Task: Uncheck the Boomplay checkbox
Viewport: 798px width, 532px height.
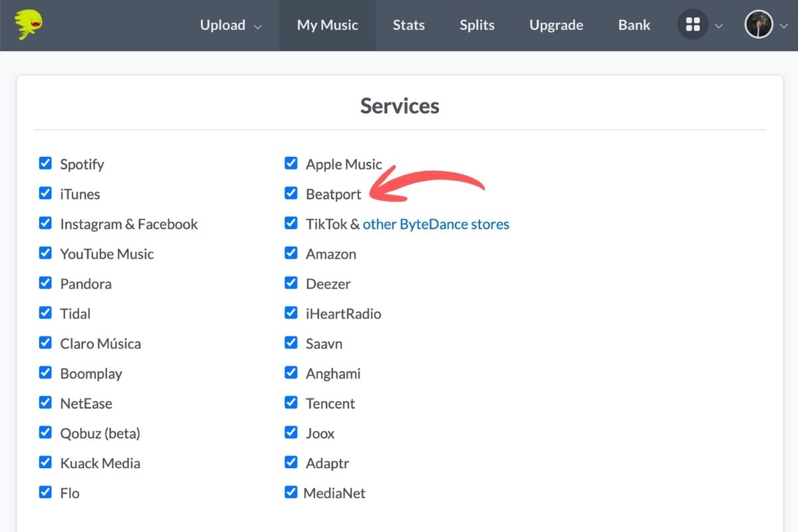Action: tap(45, 372)
